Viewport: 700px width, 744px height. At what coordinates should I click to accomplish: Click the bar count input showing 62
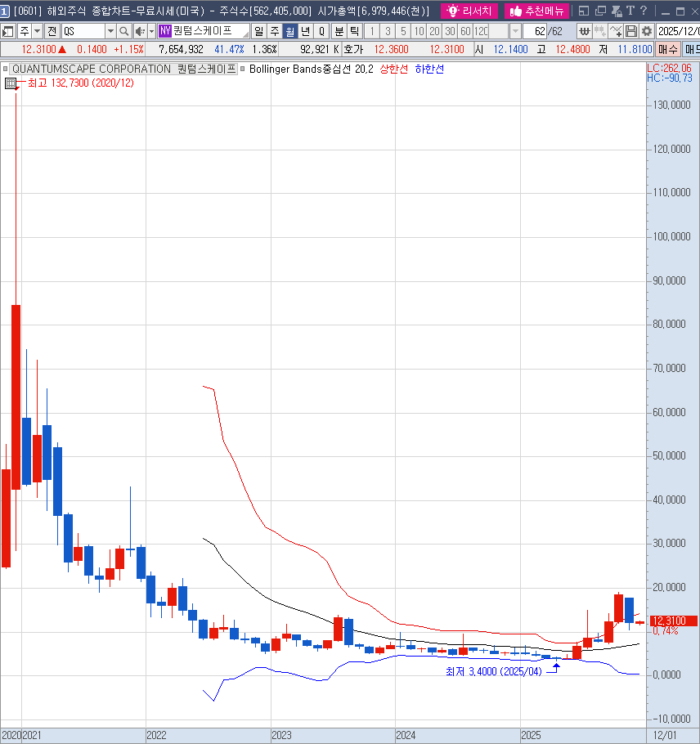tap(536, 31)
